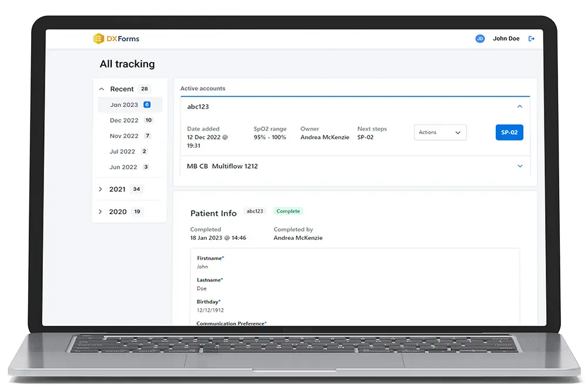Image resolution: width=588 pixels, height=391 pixels.
Task: Click the abc123 label beside Patient Info
Action: click(255, 210)
